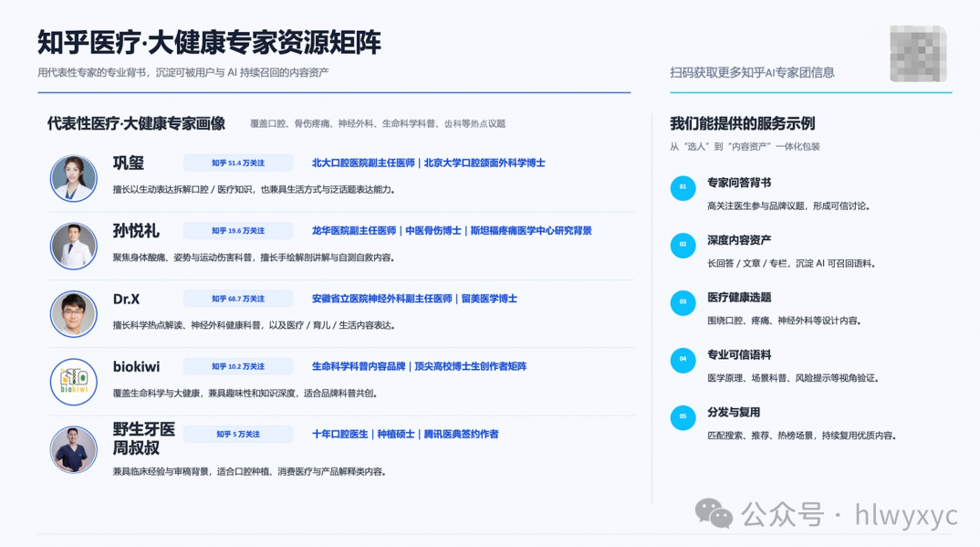Screen dimensions: 980x547
Task: Click the 04 numbered circle icon
Action: point(683,360)
